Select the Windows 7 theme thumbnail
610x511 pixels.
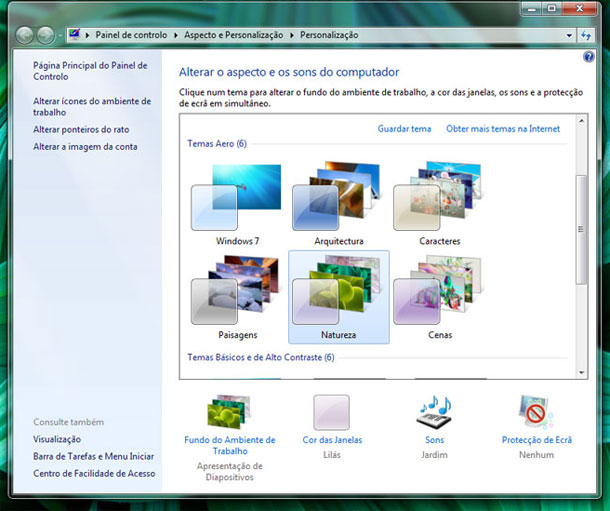[237, 198]
